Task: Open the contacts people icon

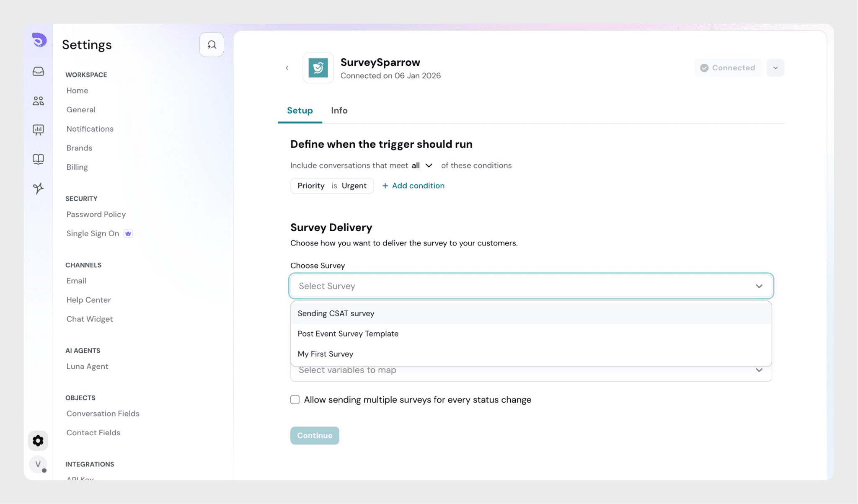Action: coord(38,101)
